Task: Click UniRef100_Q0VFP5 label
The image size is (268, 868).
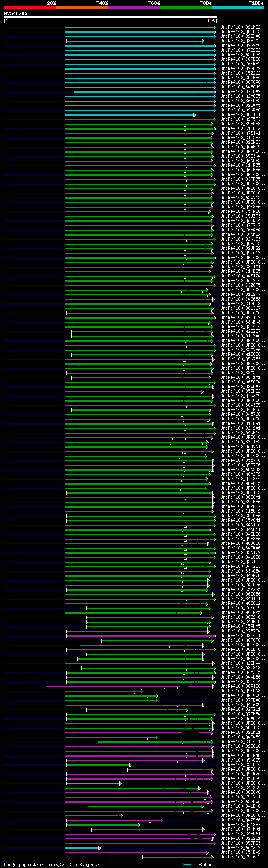Action: (x=240, y=147)
